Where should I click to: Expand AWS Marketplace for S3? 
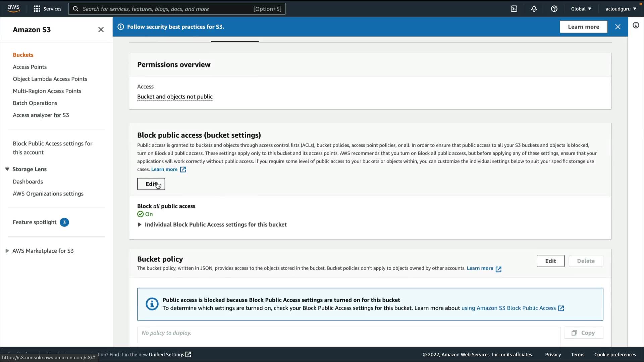tap(7, 251)
